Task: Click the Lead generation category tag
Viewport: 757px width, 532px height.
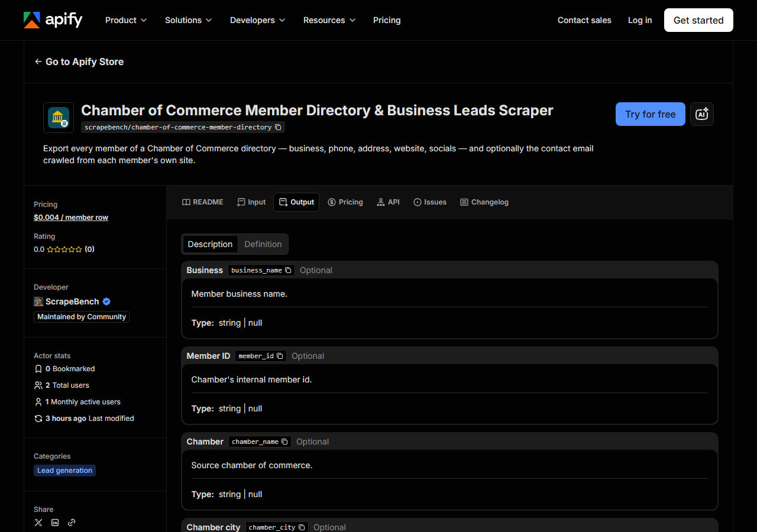Action: click(x=65, y=471)
